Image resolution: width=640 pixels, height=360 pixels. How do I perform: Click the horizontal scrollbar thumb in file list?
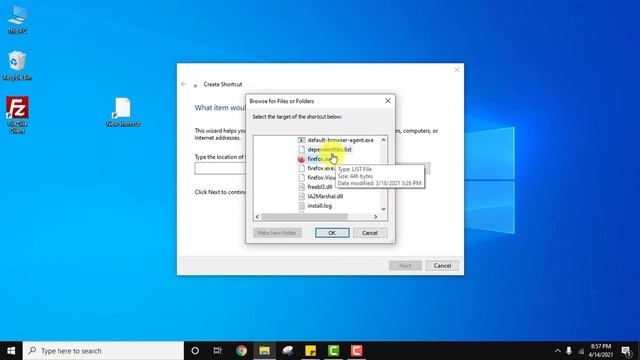click(x=304, y=217)
